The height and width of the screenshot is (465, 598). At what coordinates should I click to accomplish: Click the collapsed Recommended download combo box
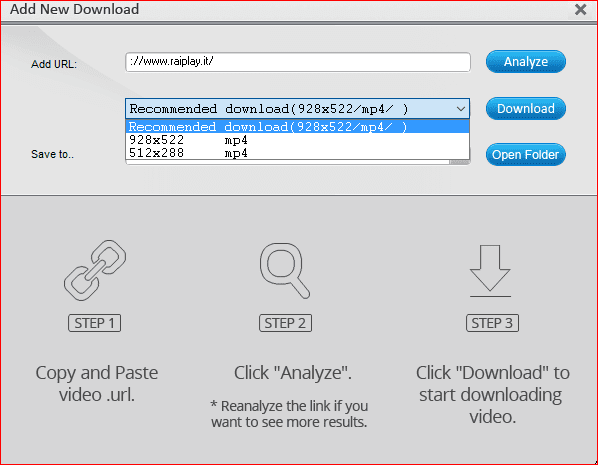coord(297,109)
